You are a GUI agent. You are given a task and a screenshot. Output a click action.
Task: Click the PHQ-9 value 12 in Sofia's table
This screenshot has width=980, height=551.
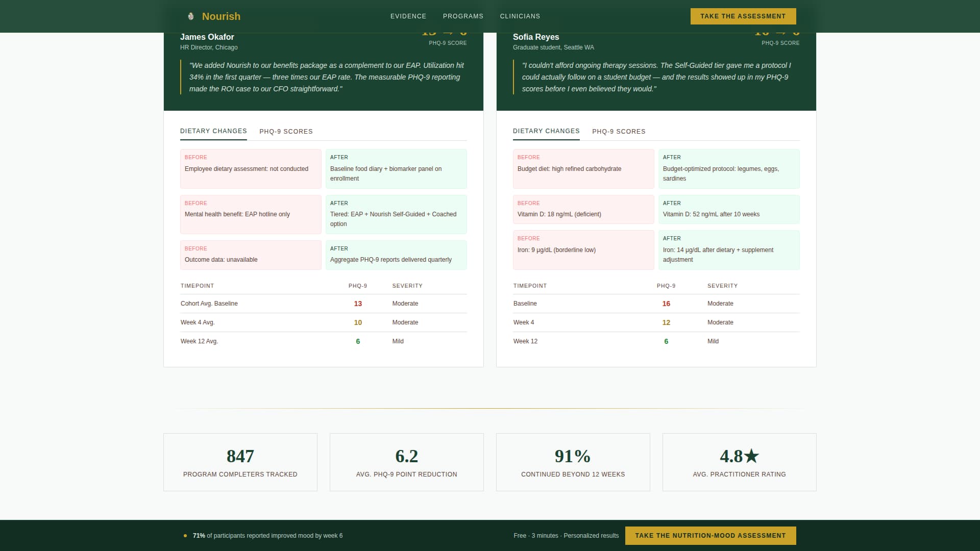tap(666, 322)
